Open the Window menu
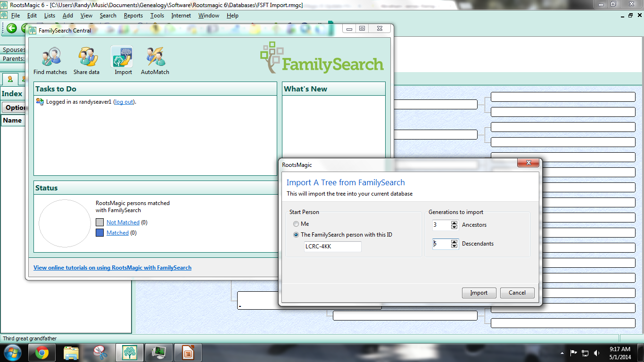 [209, 16]
